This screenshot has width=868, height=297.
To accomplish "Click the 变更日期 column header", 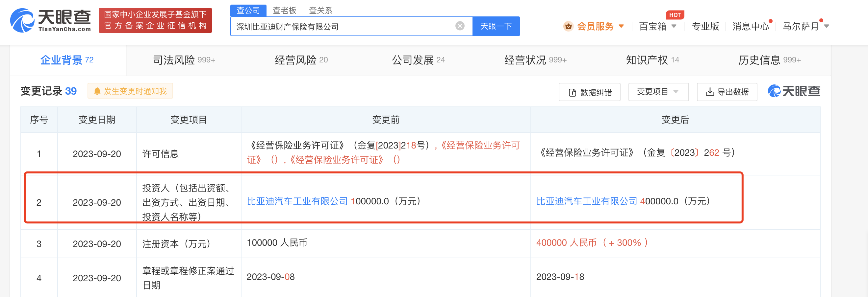I will (97, 120).
